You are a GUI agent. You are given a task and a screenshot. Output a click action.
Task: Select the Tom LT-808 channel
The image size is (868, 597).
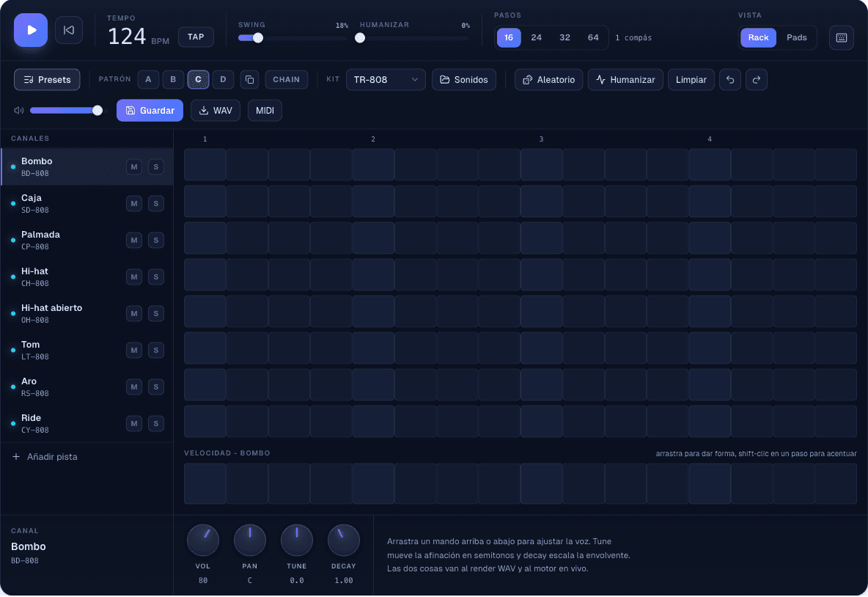point(87,351)
